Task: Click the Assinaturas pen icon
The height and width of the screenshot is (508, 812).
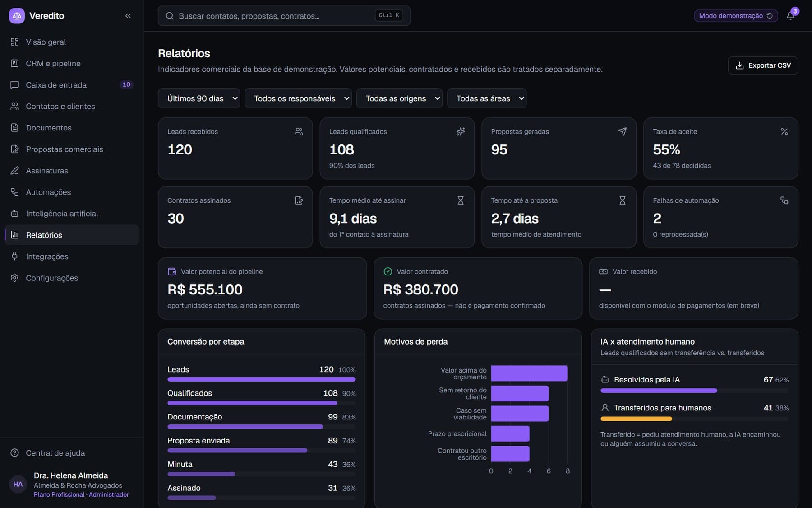Action: coord(15,171)
